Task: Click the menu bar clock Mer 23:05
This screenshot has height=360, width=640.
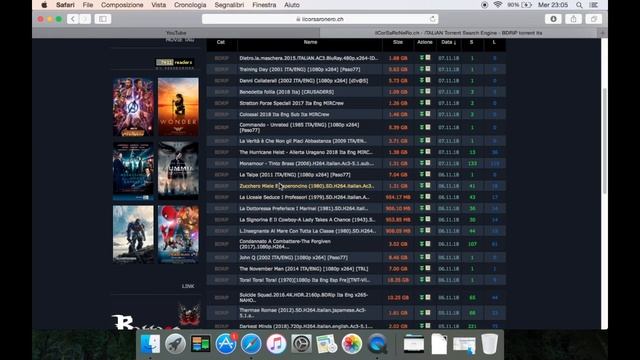Action: click(553, 5)
